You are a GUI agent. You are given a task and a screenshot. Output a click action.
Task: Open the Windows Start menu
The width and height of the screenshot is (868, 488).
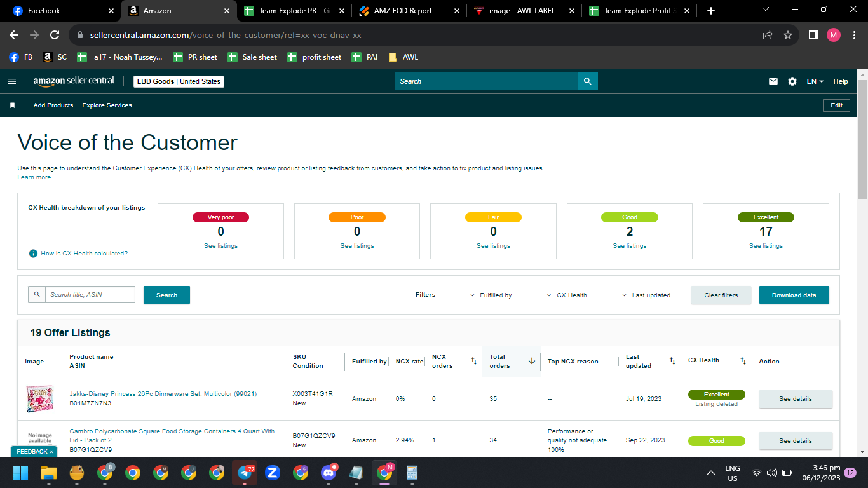[20, 473]
